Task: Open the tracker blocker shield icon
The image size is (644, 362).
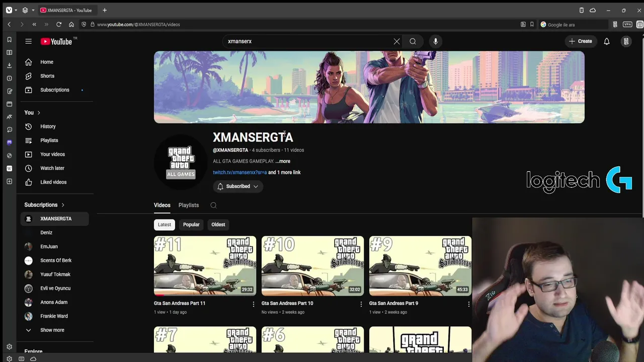Action: pos(84,24)
